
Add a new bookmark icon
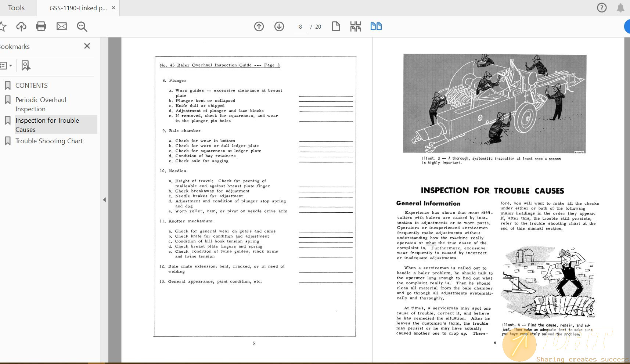25,66
